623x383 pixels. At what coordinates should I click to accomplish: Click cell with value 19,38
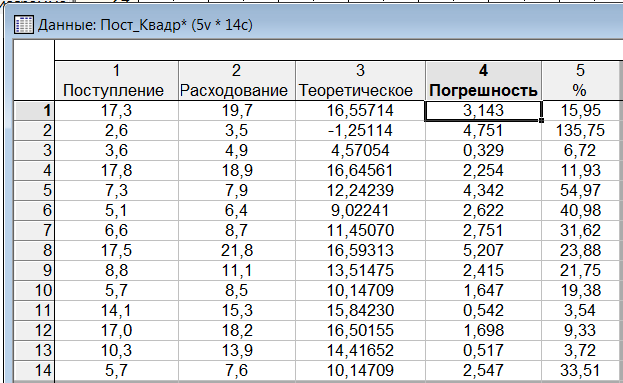tap(580, 290)
